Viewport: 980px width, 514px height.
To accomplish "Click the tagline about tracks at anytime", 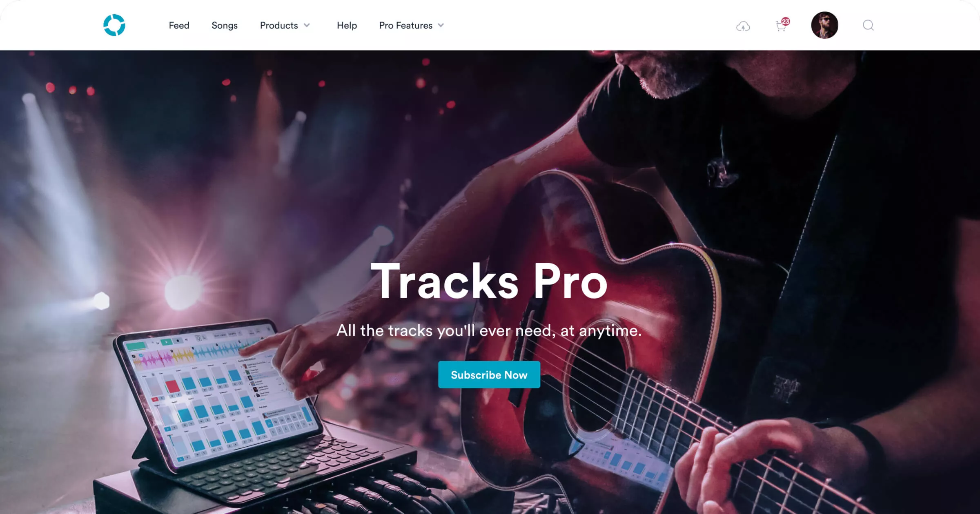I will tap(489, 330).
